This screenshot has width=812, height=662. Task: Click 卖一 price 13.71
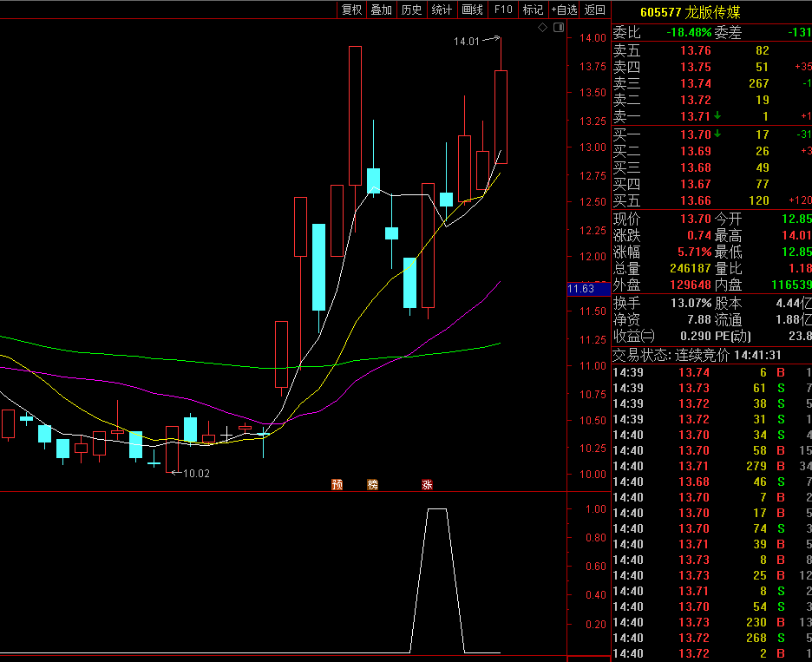[696, 116]
